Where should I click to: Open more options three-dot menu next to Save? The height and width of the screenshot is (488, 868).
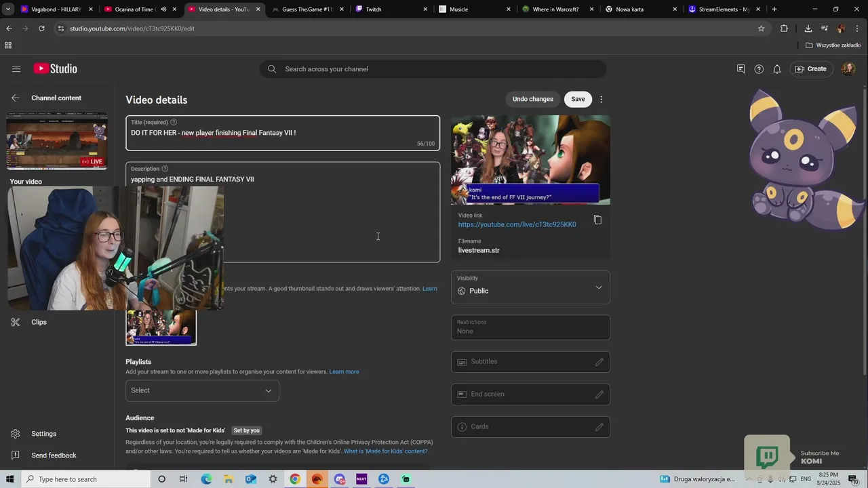(x=601, y=99)
